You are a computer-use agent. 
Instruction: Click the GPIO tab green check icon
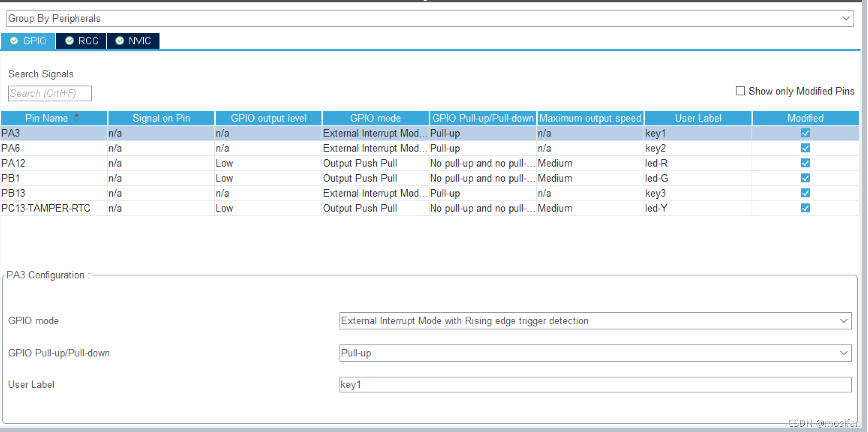[x=14, y=41]
